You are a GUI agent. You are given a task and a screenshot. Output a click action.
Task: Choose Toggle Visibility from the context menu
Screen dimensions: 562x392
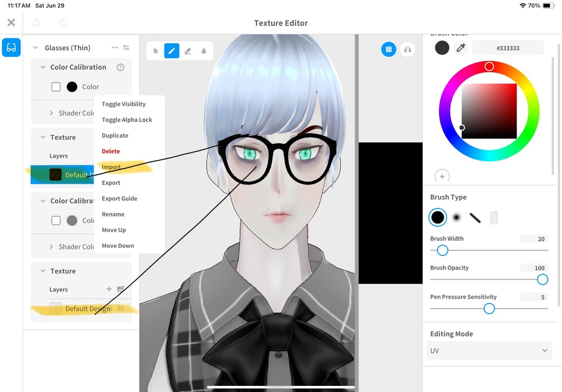coord(123,104)
